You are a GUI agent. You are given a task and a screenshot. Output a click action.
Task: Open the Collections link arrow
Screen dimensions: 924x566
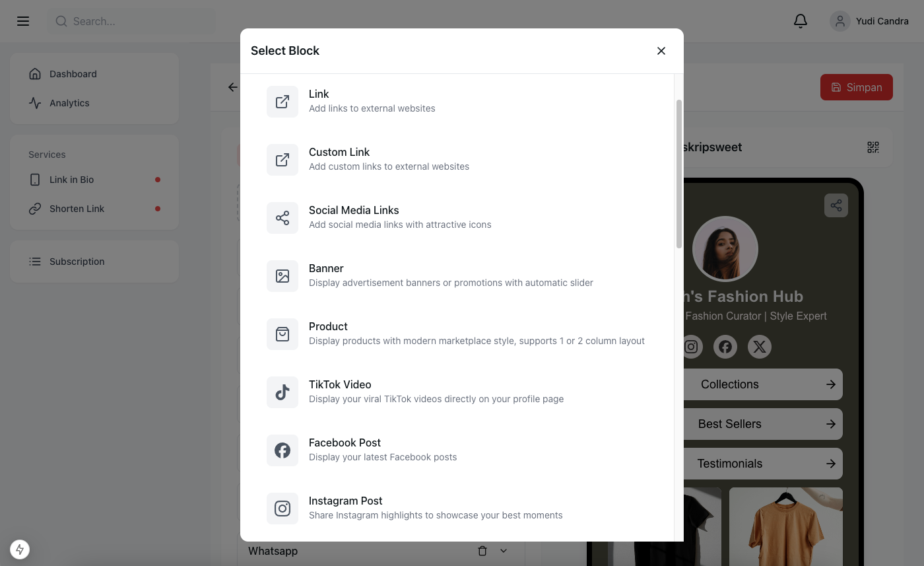(831, 384)
